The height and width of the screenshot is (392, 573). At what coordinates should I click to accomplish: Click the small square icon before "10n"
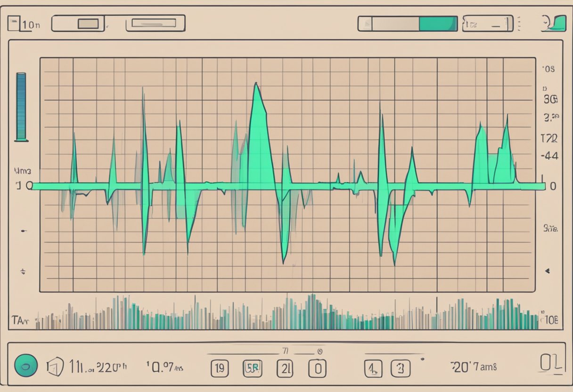(14, 24)
